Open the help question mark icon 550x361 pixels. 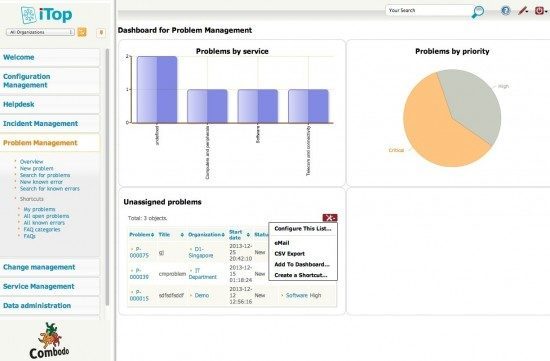[x=505, y=11]
